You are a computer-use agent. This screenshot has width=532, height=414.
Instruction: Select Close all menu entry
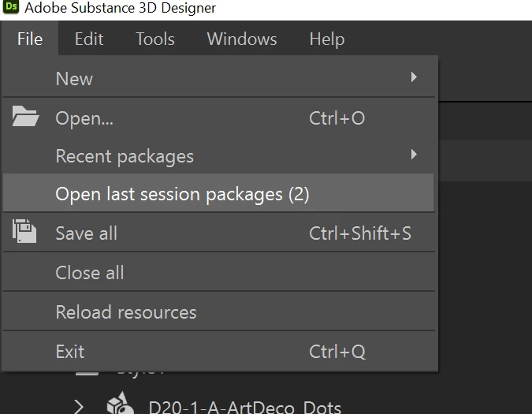click(x=218, y=272)
